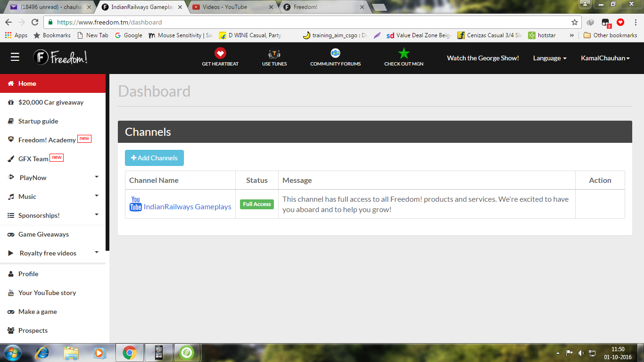The image size is (644, 362).
Task: Open the IndianRailways Gameplays channel link
Action: 187,206
